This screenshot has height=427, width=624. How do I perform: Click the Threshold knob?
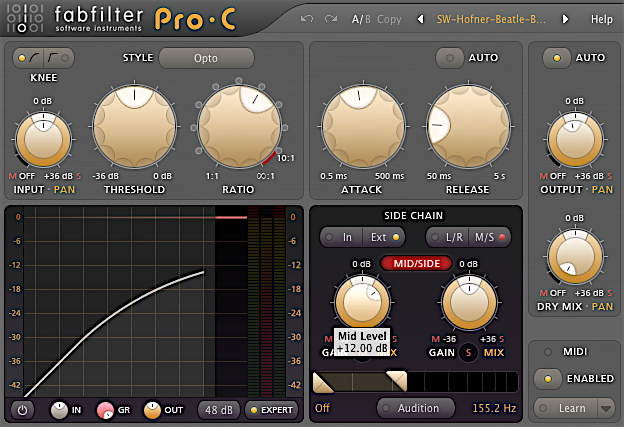pos(135,127)
